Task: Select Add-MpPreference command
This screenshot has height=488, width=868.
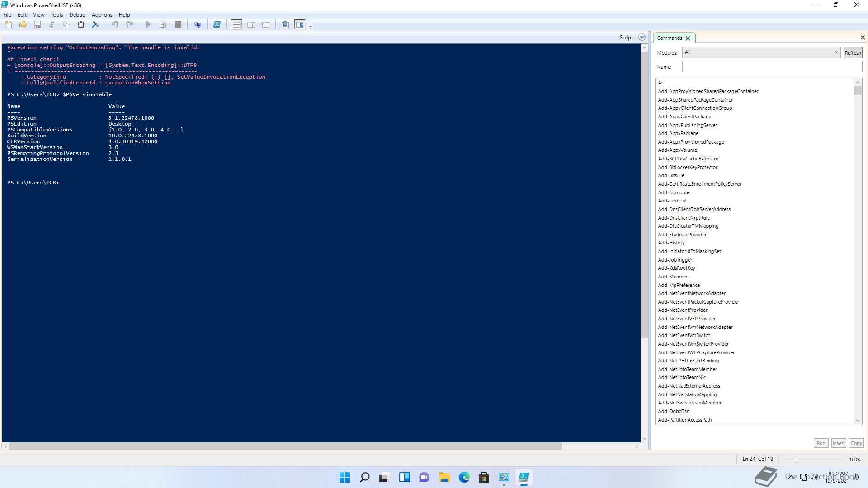Action: pos(679,286)
